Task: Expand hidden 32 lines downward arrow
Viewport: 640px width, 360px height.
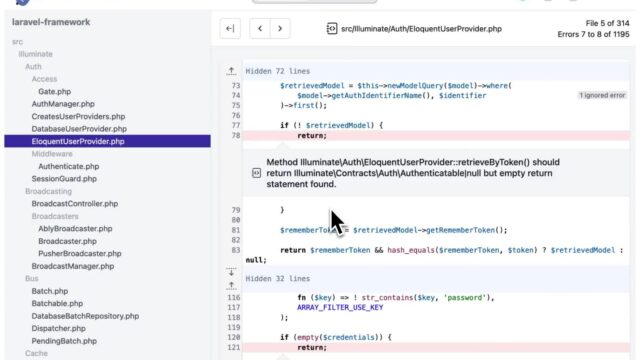Action: coord(231,273)
